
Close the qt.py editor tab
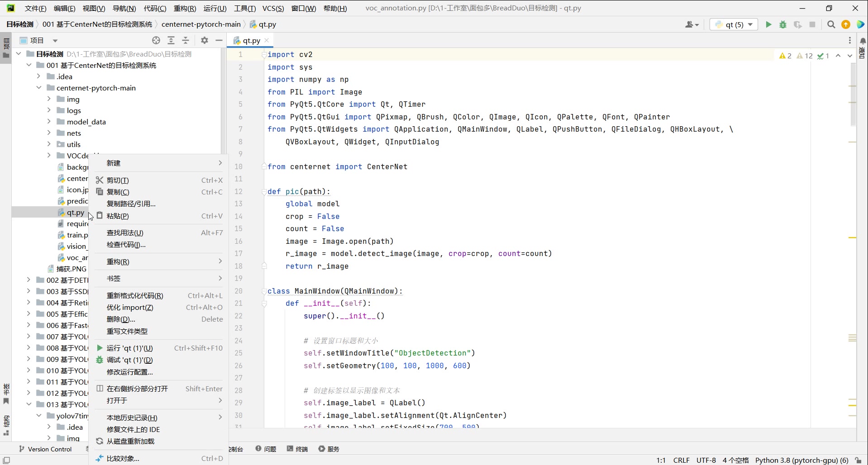pos(267,40)
